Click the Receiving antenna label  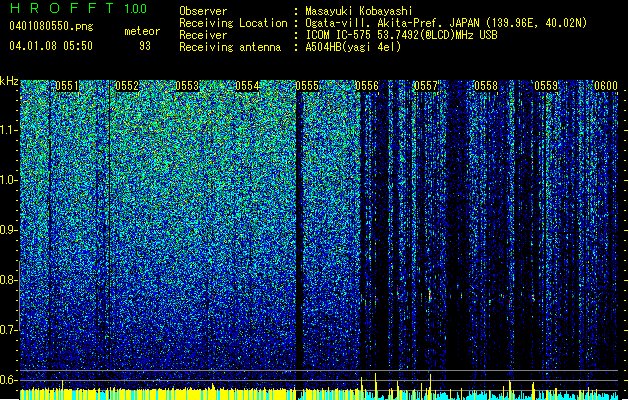point(230,47)
